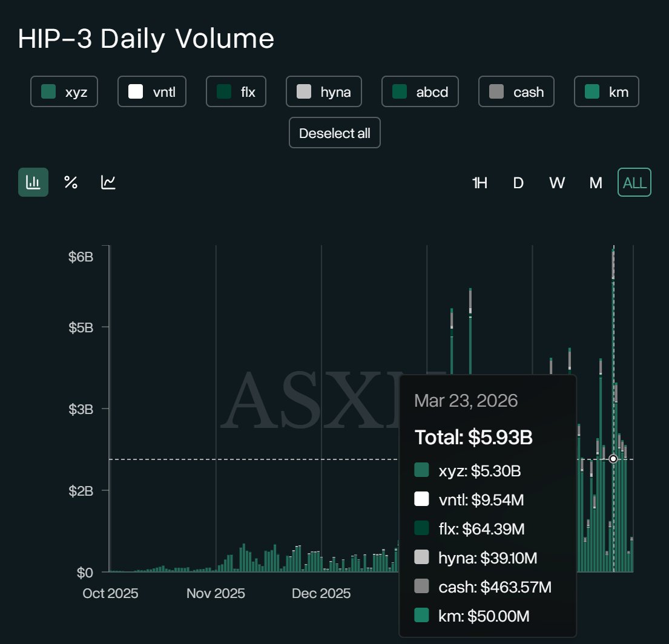
Task: Select the W timeframe tab
Action: [557, 183]
